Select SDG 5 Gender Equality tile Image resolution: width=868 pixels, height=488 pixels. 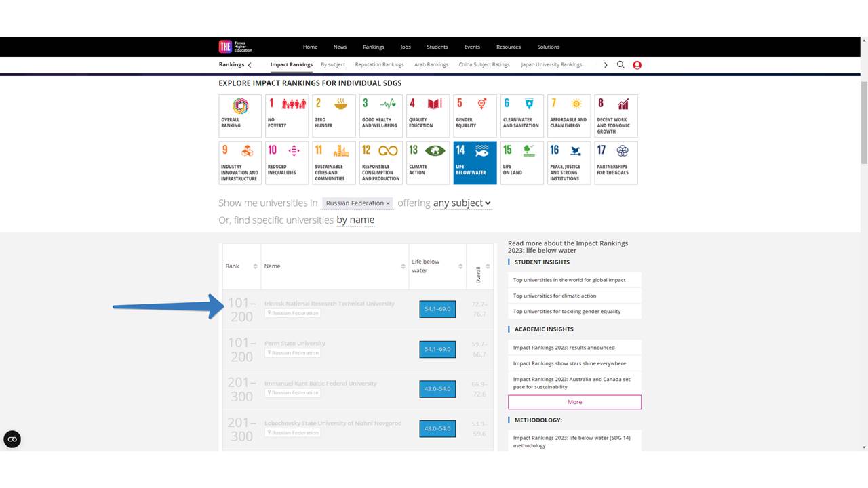[x=475, y=116]
